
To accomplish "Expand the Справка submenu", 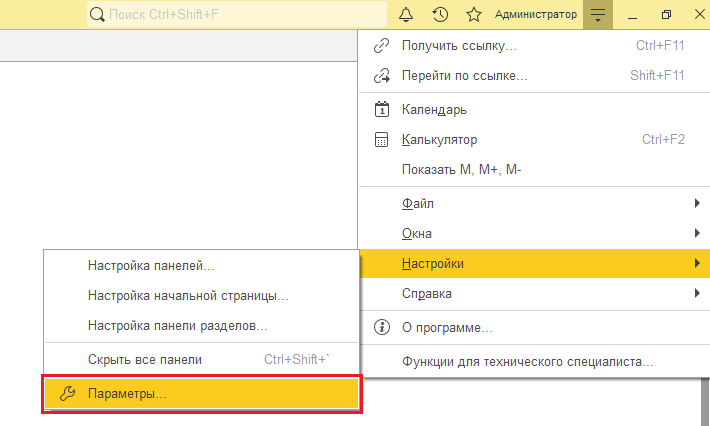I will pyautogui.click(x=534, y=293).
